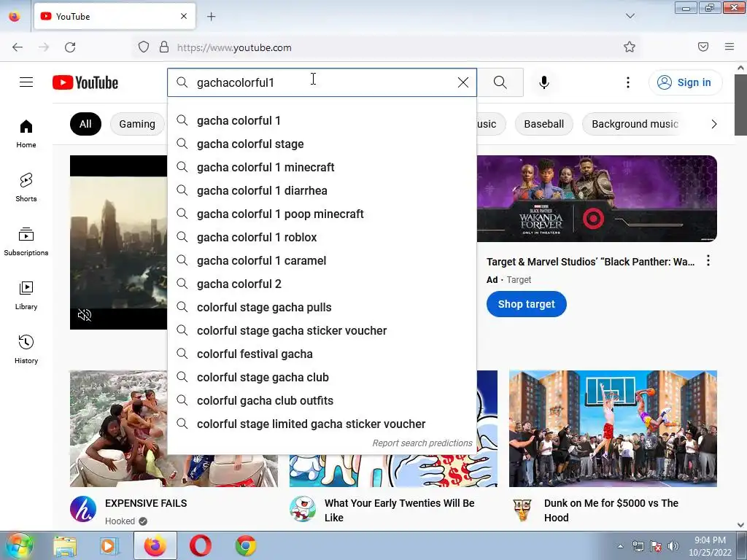The image size is (747, 560).
Task: Open the YouTube guide hamburger menu
Action: pyautogui.click(x=26, y=82)
